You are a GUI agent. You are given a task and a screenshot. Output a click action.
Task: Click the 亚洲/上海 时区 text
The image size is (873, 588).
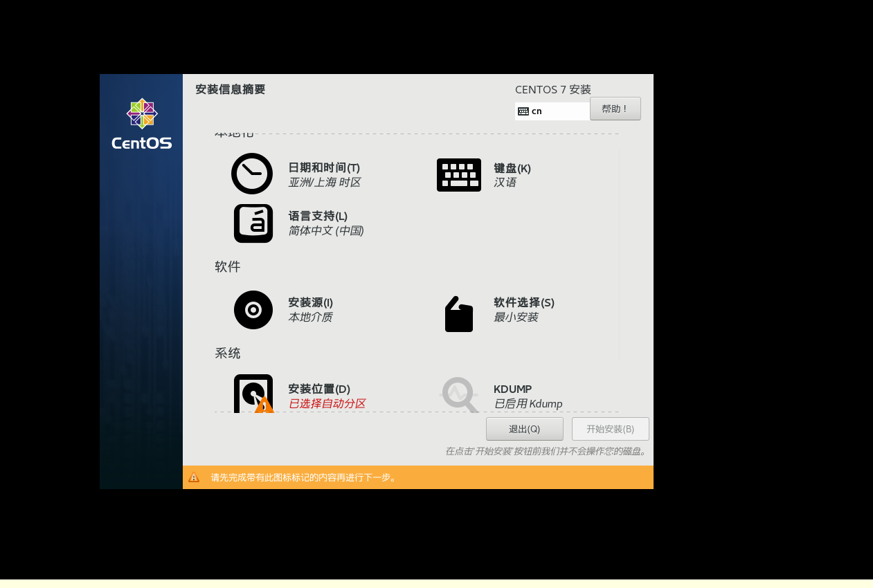[x=325, y=183]
